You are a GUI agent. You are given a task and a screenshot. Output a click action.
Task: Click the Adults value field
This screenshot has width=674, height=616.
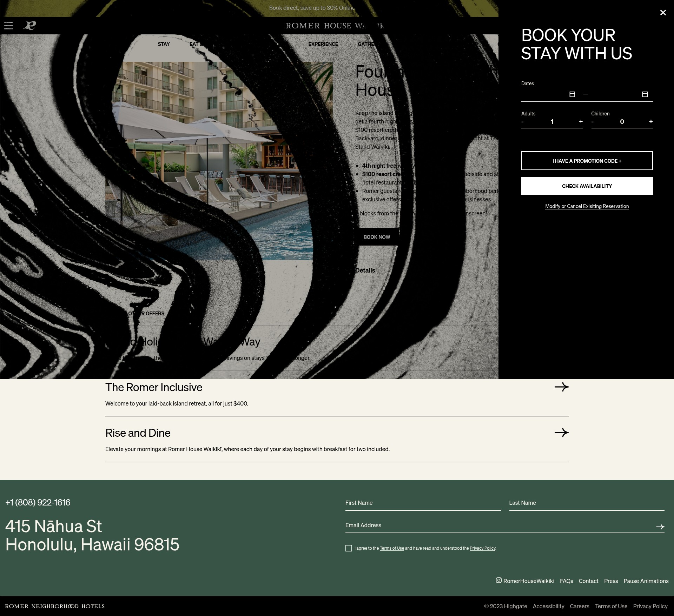click(x=552, y=122)
